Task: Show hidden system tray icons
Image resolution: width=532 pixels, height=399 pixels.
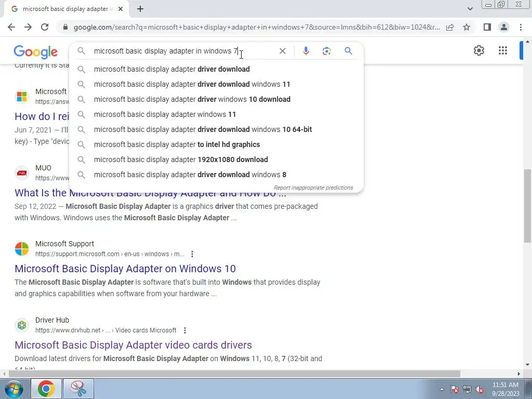Action: tap(442, 390)
